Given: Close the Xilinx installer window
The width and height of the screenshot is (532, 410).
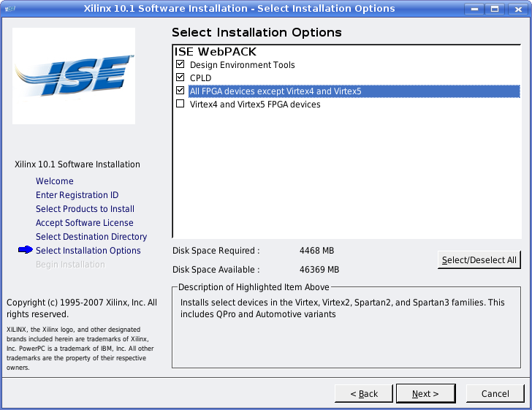Looking at the screenshot, I should coord(517,9).
